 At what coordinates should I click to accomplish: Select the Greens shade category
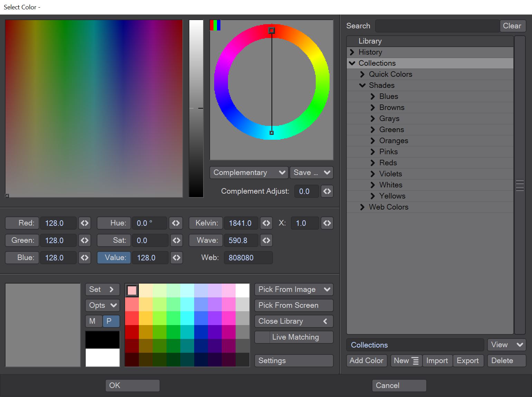(391, 129)
